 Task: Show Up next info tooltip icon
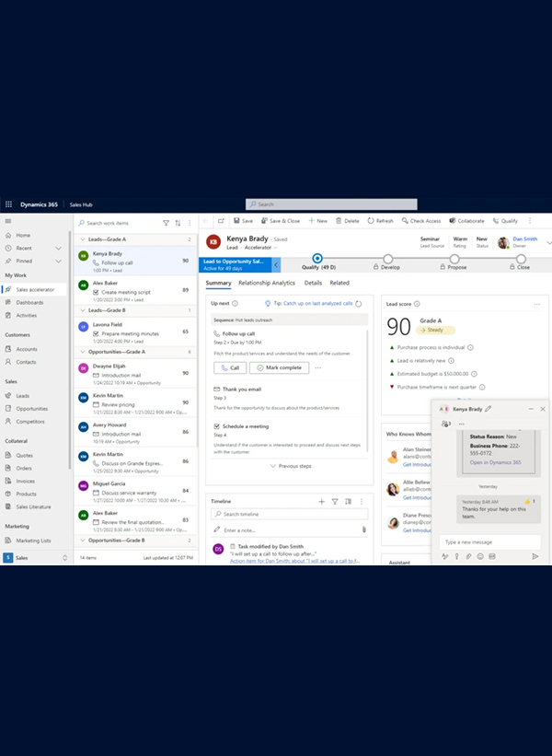(x=235, y=304)
